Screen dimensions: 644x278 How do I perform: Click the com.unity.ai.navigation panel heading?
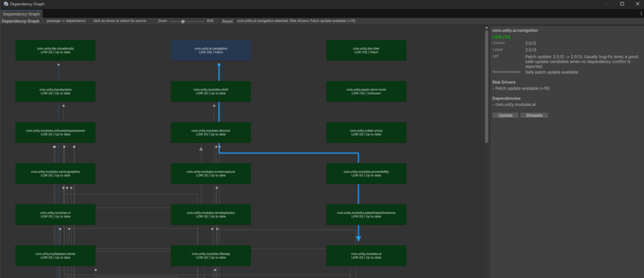[x=515, y=31]
